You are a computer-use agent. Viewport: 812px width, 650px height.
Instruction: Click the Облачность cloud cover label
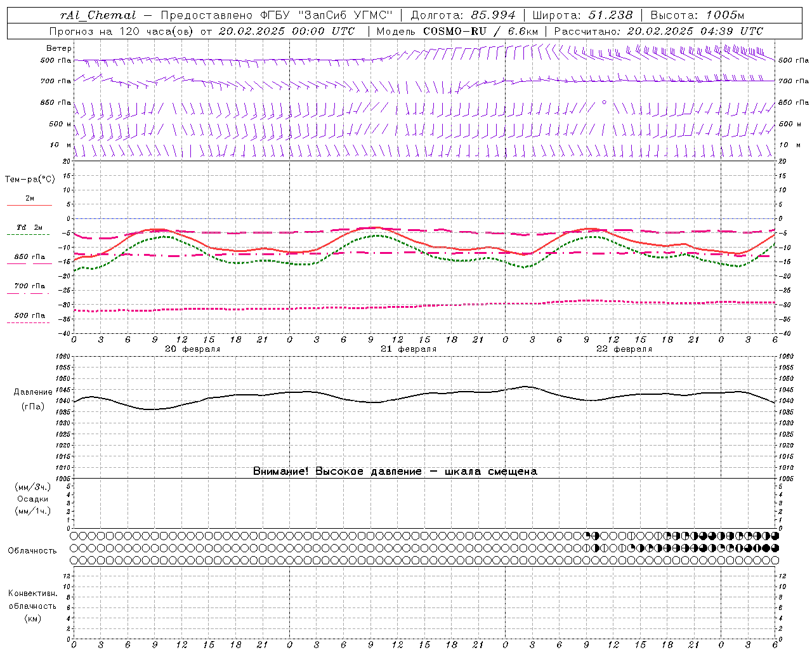32,551
